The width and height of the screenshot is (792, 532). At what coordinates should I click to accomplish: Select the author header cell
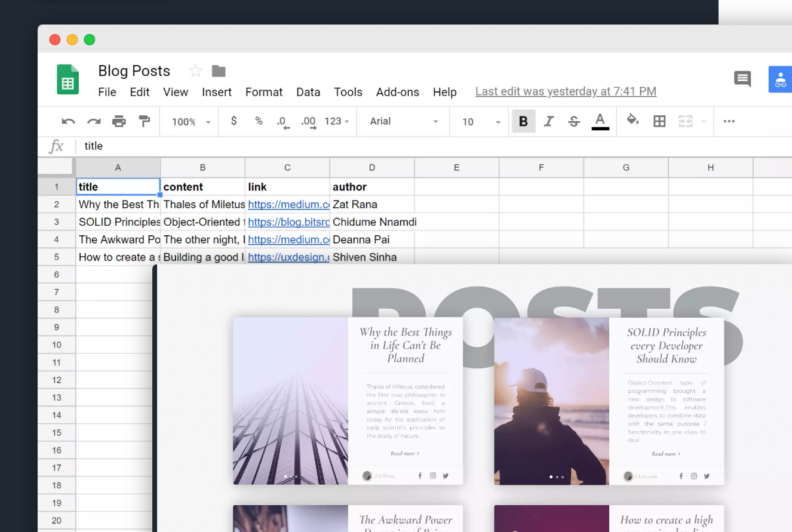click(372, 187)
